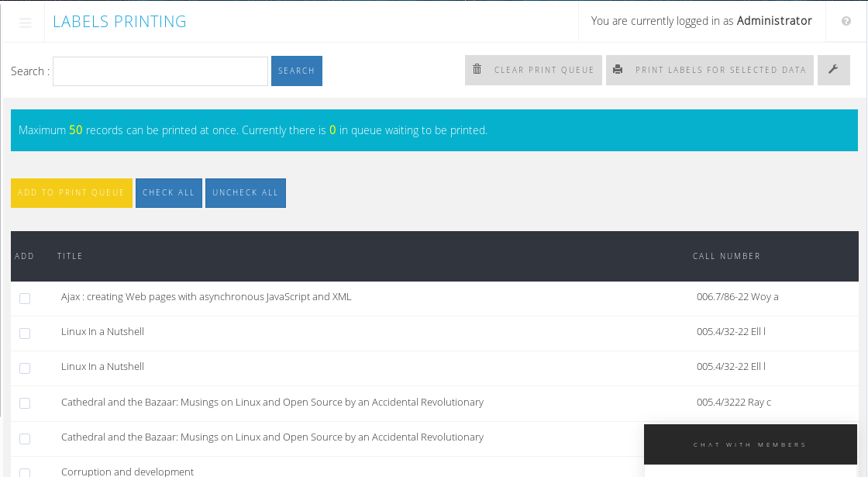This screenshot has height=477, width=868.
Task: Click trash icon on Clear Print Queue
Action: [477, 70]
